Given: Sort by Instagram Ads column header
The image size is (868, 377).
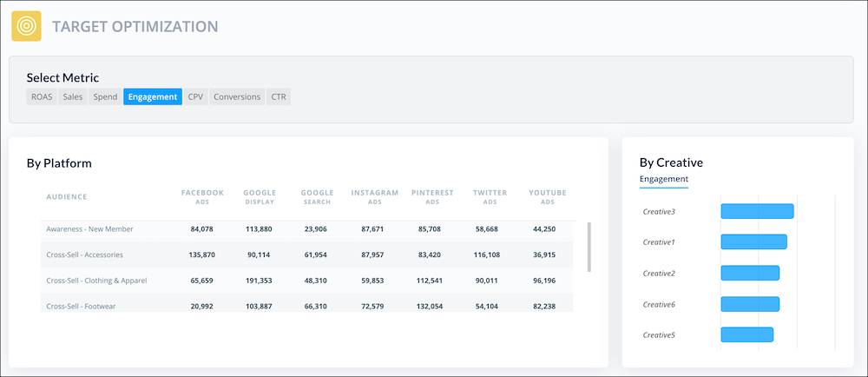Looking at the screenshot, I should [375, 196].
